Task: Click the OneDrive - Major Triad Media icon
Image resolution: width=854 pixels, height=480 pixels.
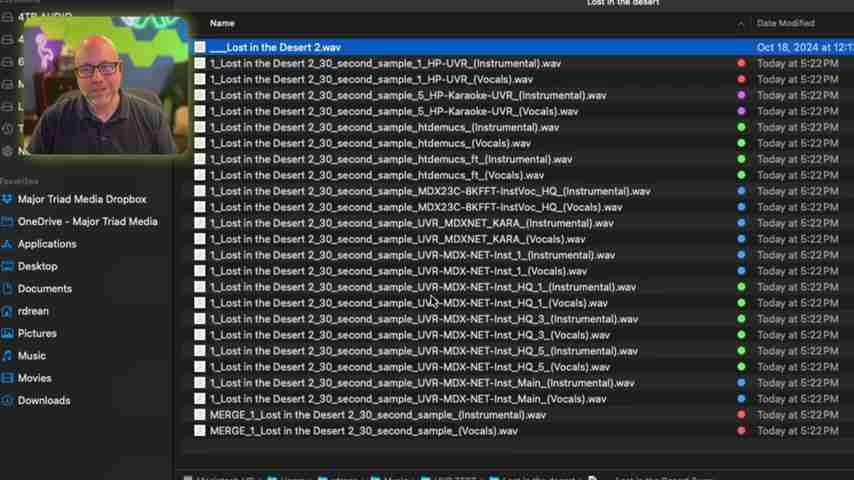Action: [8, 222]
